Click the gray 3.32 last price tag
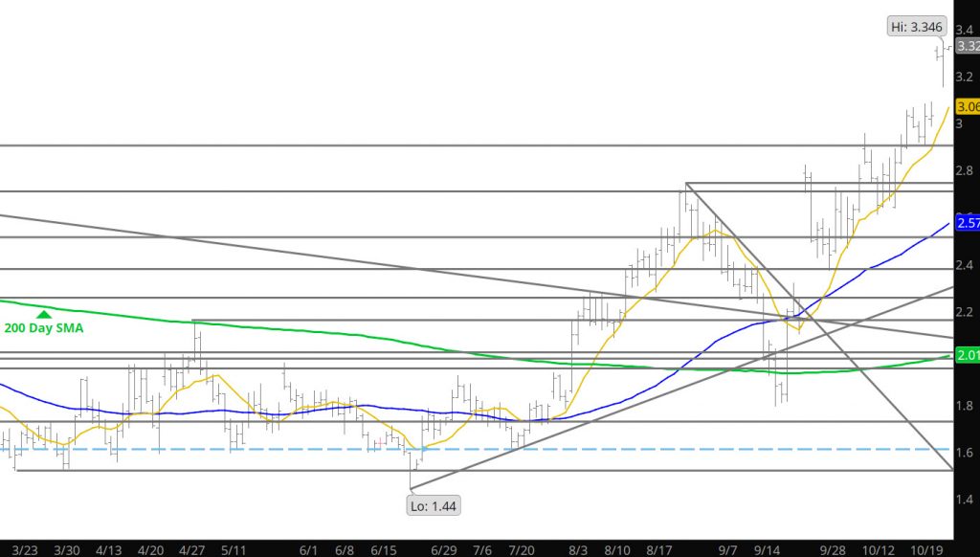Image resolution: width=980 pixels, height=557 pixels. (x=967, y=46)
